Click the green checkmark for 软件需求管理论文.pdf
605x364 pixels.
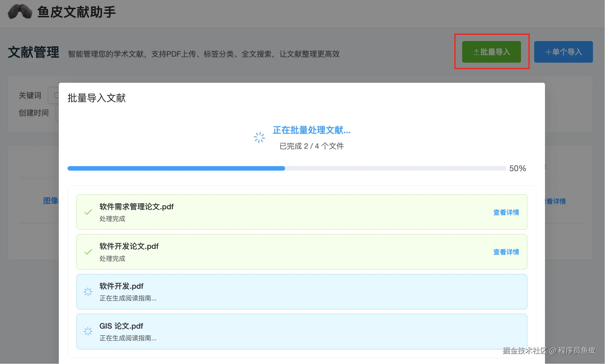click(x=88, y=212)
